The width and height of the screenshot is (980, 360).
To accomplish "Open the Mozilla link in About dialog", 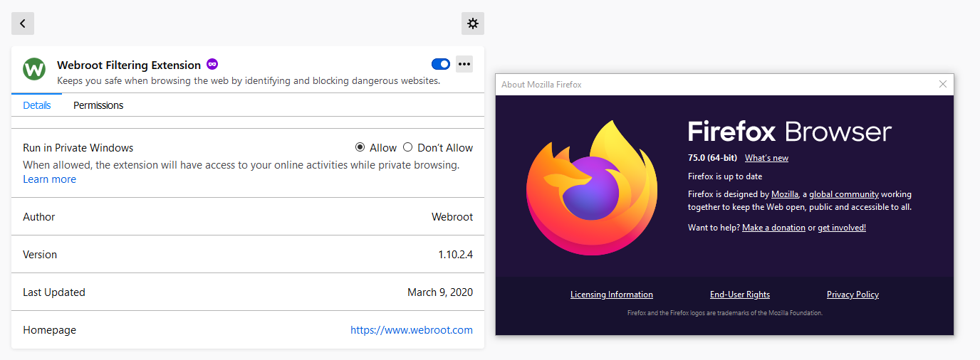I will (x=785, y=194).
